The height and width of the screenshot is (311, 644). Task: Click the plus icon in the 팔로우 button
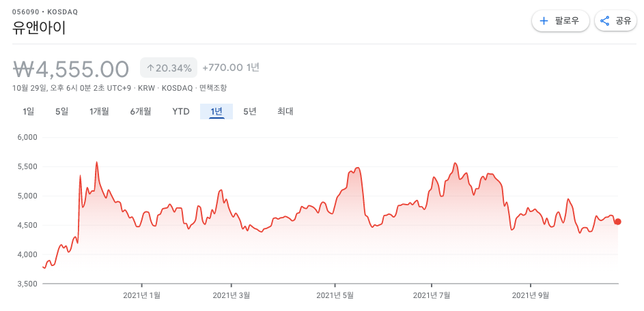click(x=544, y=21)
